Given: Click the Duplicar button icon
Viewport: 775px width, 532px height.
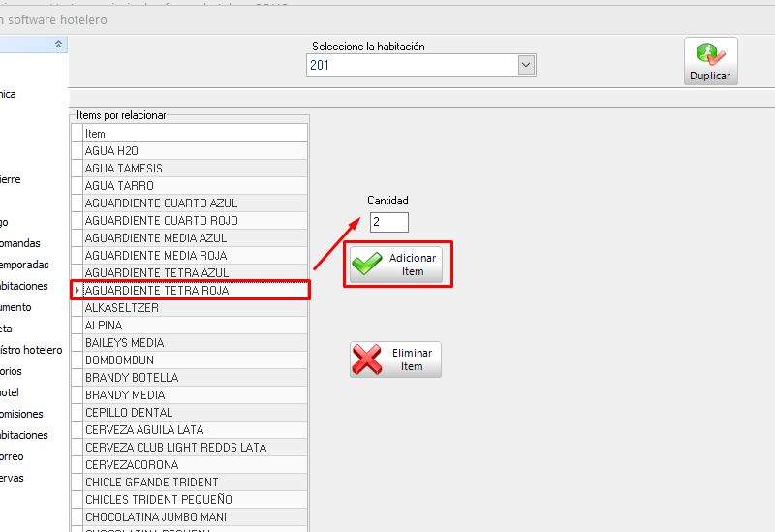Looking at the screenshot, I should [x=710, y=61].
